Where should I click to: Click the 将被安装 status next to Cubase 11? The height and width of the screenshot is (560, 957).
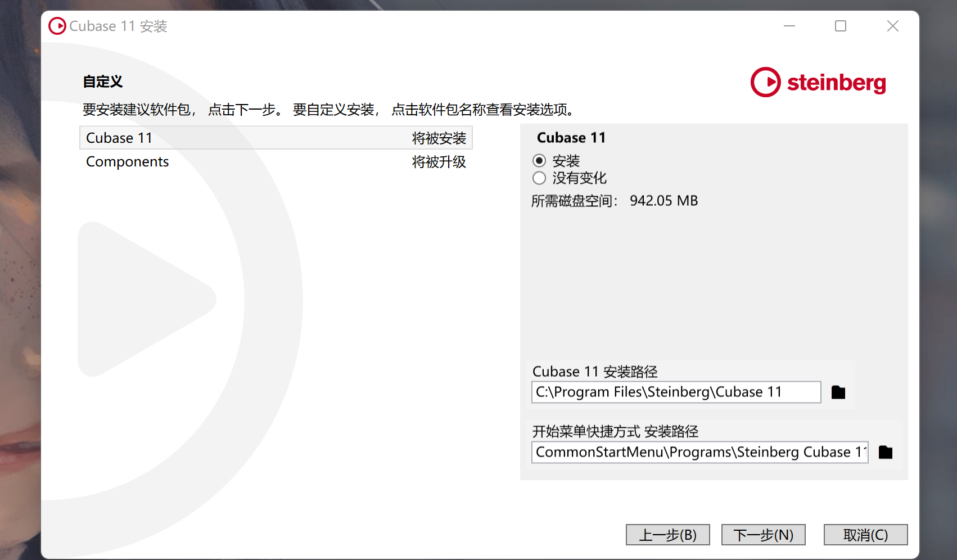(439, 138)
